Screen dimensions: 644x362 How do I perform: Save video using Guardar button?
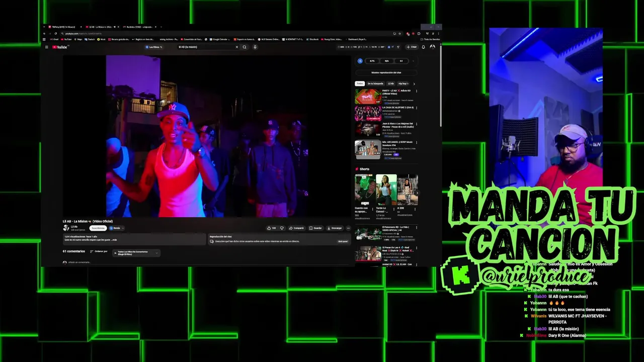[x=315, y=228]
